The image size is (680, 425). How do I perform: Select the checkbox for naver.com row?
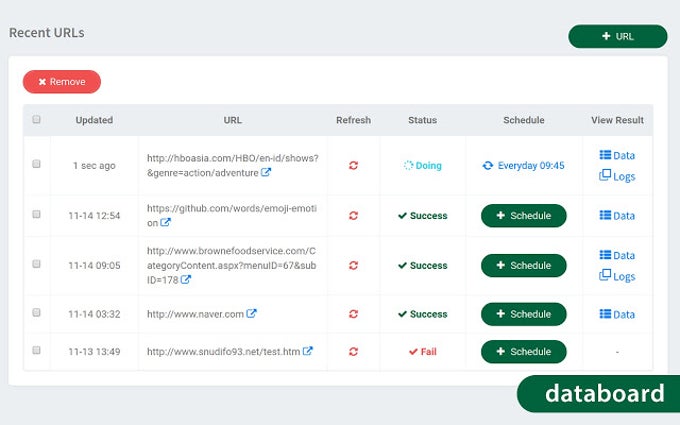[x=37, y=313]
